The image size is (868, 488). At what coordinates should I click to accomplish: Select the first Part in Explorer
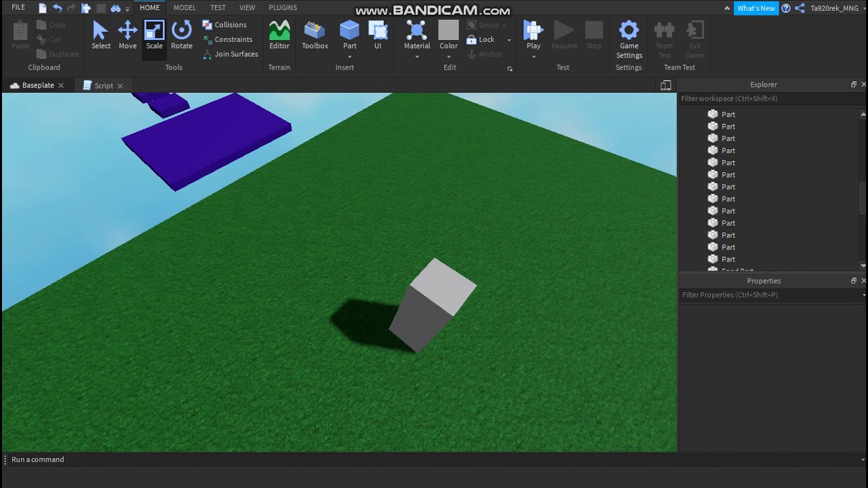point(728,114)
